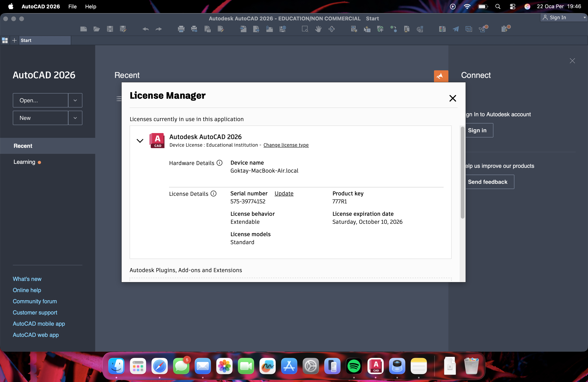Screen dimensions: 588x382
Task: Select the Start tab
Action: click(45, 41)
